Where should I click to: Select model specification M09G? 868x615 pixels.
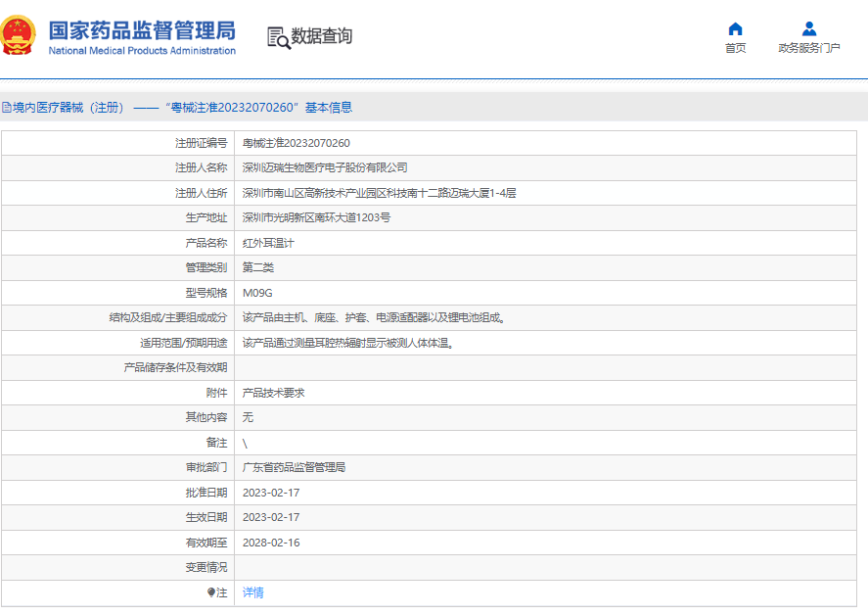[x=257, y=293]
